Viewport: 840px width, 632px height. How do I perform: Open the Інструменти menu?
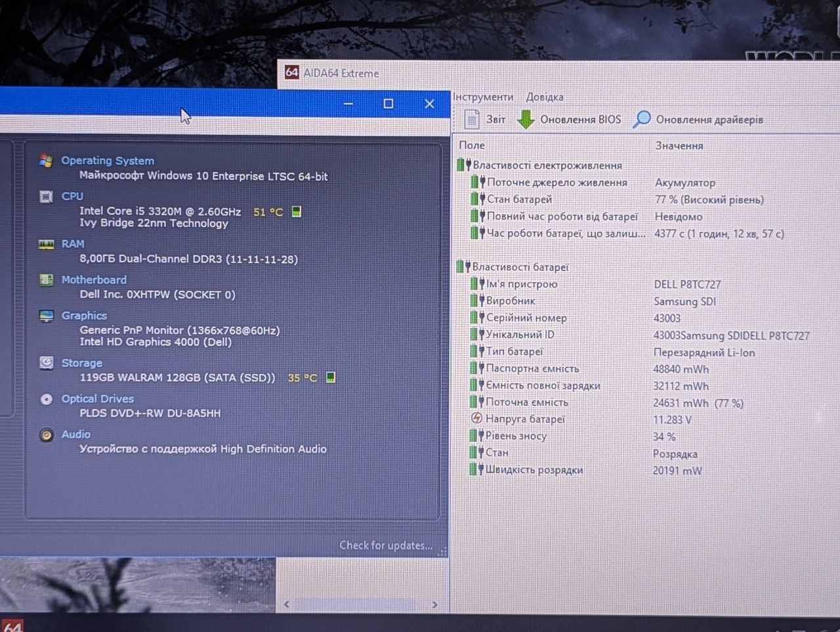coord(483,97)
